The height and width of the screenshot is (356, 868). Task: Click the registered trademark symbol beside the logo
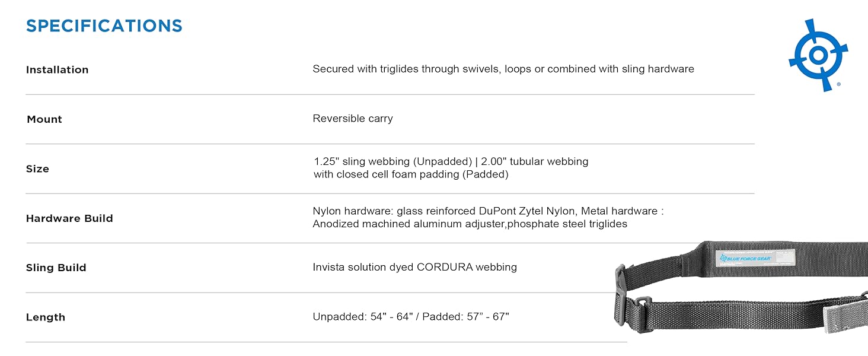pyautogui.click(x=838, y=85)
